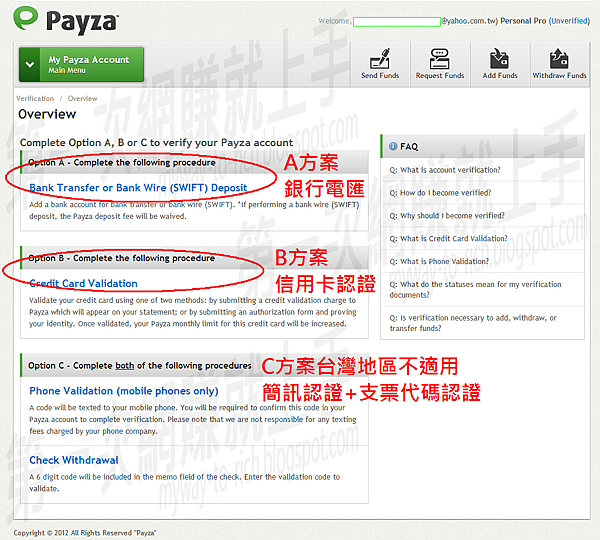600x540 pixels.
Task: Open My Payza Account Main Menu
Action: [x=82, y=64]
